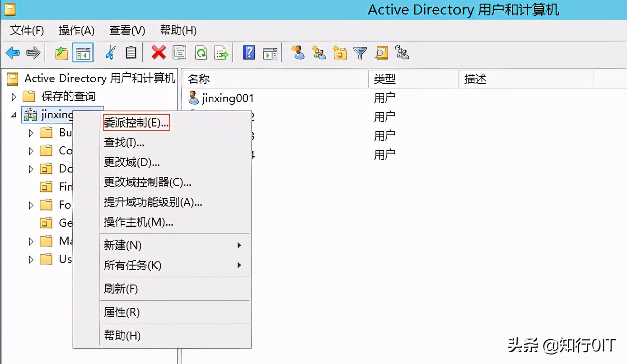Image resolution: width=627 pixels, height=364 pixels.
Task: Sort by the 名称 column header
Action: [x=276, y=79]
